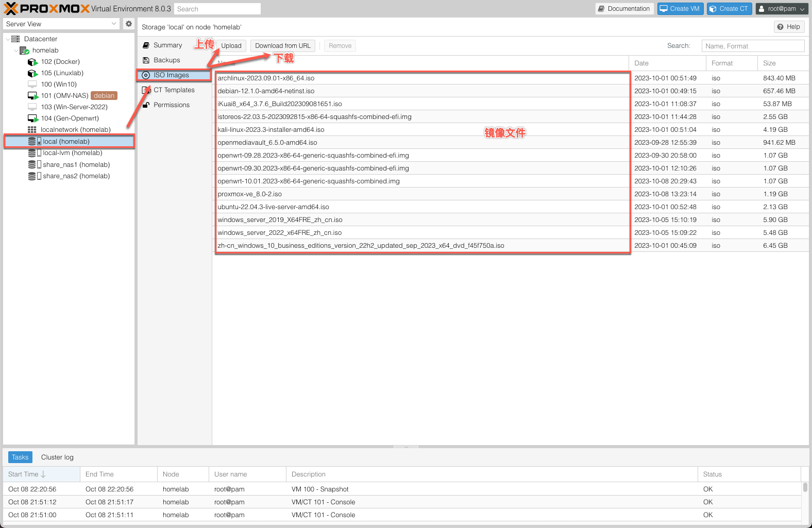Open the Summary menu item
Viewport: 812px width, 528px height.
click(x=174, y=45)
